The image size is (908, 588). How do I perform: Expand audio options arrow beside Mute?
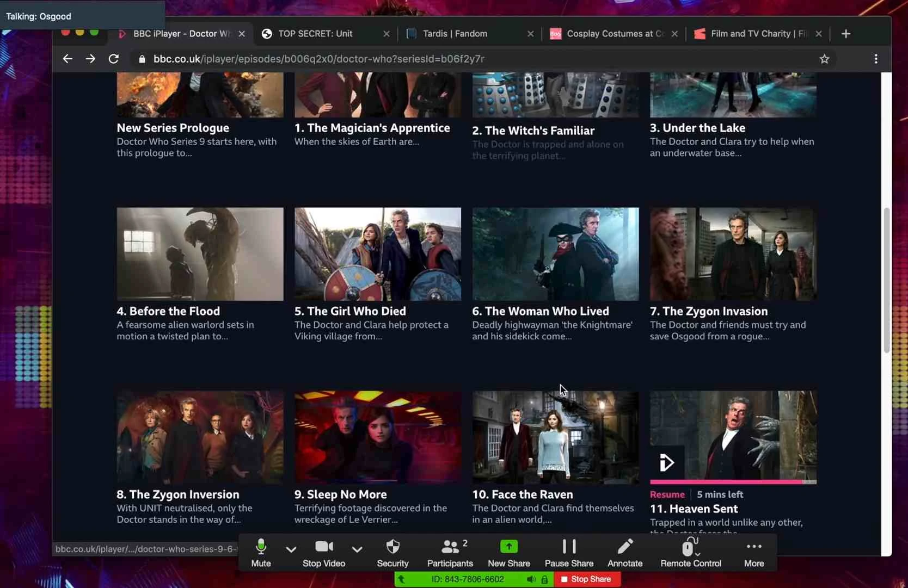pyautogui.click(x=291, y=549)
